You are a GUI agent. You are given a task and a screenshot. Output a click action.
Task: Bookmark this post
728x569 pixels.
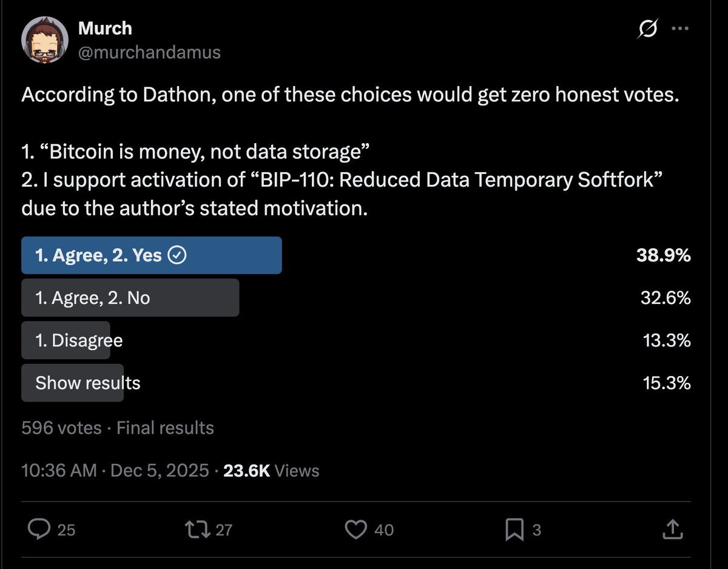click(x=514, y=530)
